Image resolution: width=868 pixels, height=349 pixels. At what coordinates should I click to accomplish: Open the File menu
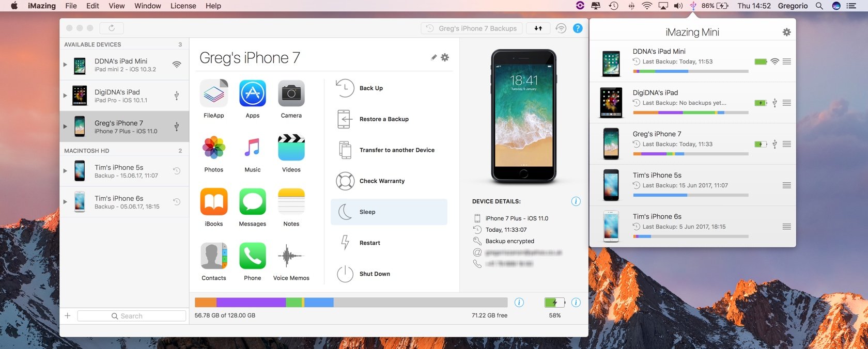click(x=71, y=6)
